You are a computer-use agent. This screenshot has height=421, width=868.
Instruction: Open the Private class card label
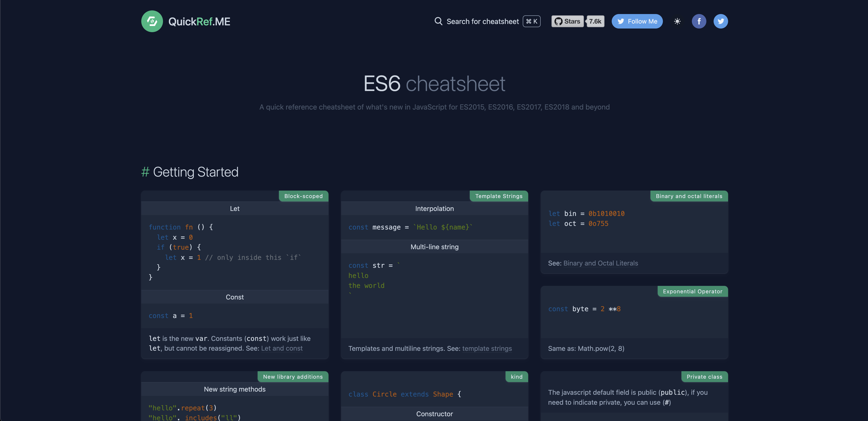click(704, 377)
